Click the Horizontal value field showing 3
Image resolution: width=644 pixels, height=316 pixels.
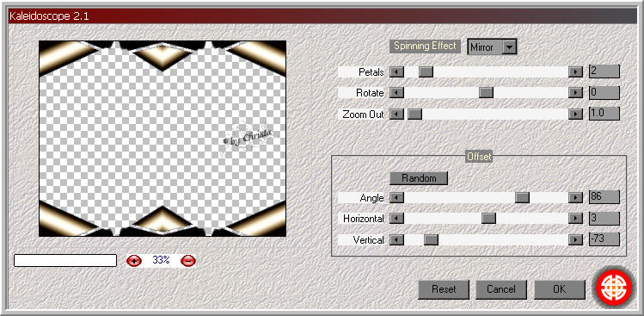(604, 218)
